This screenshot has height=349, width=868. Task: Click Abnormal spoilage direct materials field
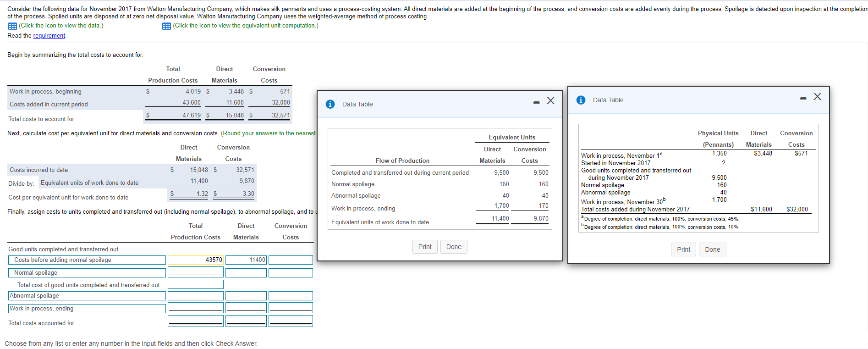point(246,296)
